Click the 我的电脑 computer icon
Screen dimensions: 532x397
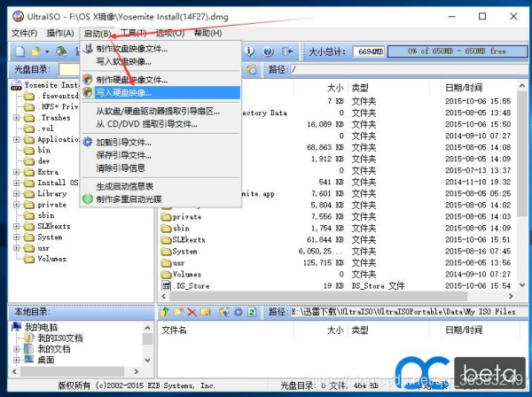tap(17, 327)
